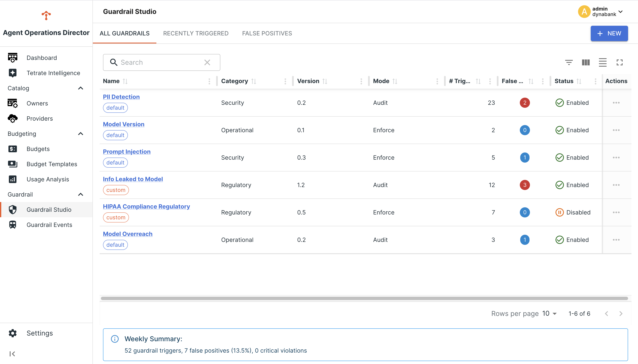Open the Info Leaked to Model link
The image size is (638, 364).
point(133,179)
